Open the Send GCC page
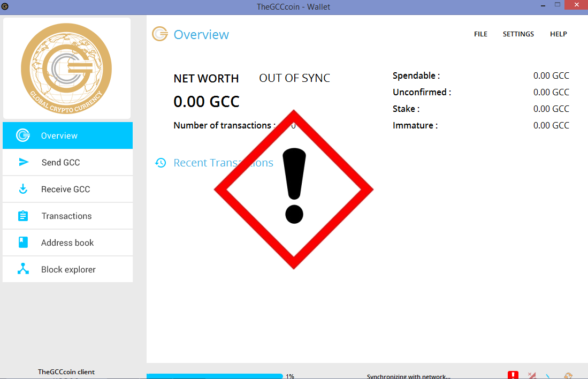 tap(67, 163)
